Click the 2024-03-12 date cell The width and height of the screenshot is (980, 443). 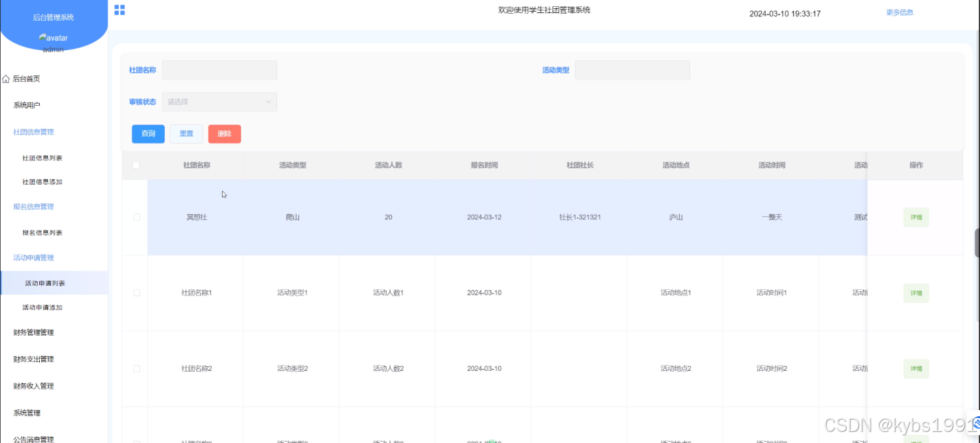[484, 217]
